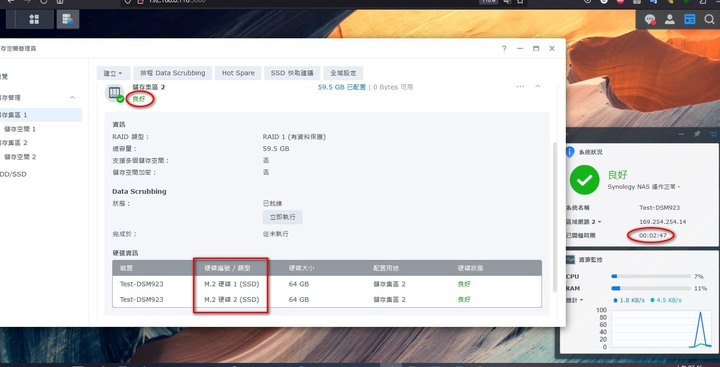Open the 區域網路 2 network dropdown
This screenshot has width=720, height=367.
point(583,222)
